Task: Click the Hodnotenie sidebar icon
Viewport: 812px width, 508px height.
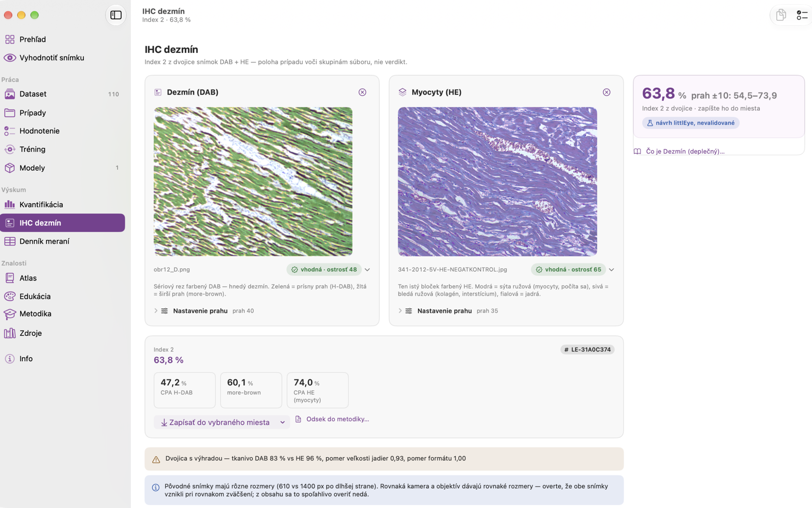Action: pyautogui.click(x=10, y=131)
